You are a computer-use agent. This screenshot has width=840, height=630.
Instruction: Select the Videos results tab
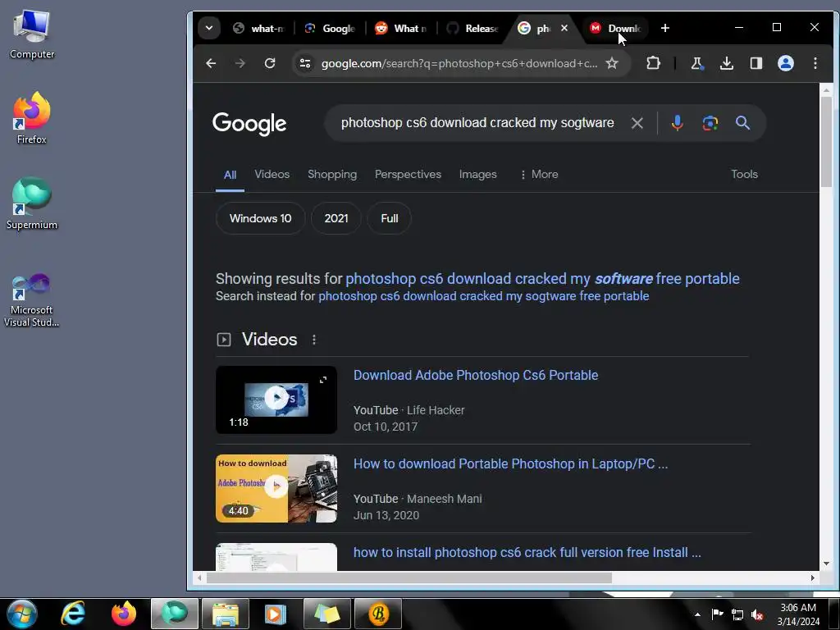point(272,174)
